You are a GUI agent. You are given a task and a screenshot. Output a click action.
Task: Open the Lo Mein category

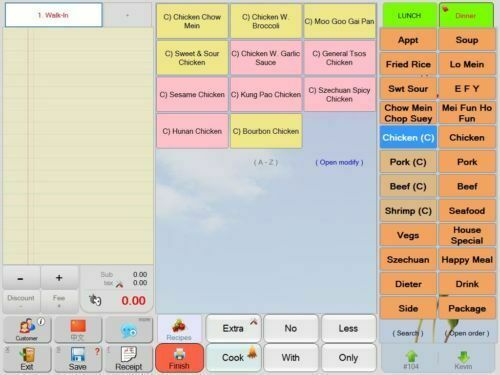(x=467, y=64)
